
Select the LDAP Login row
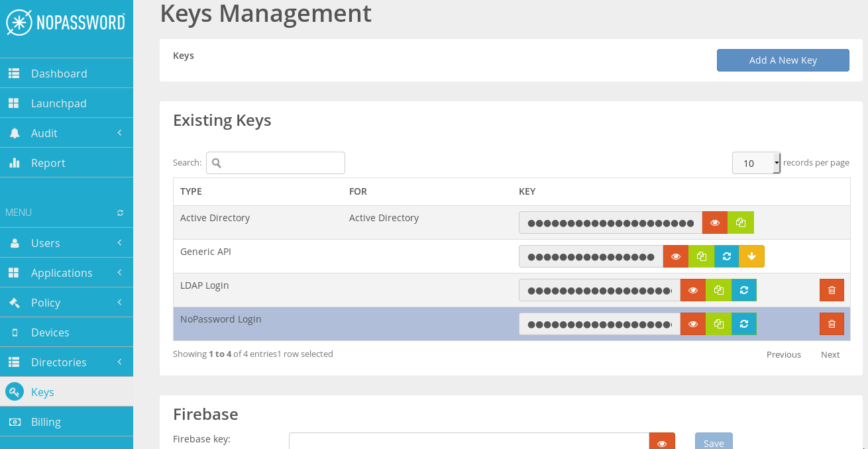(x=512, y=290)
